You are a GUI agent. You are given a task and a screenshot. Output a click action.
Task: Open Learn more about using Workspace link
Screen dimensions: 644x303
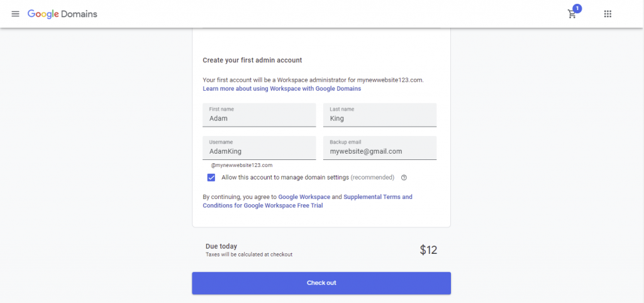click(282, 89)
